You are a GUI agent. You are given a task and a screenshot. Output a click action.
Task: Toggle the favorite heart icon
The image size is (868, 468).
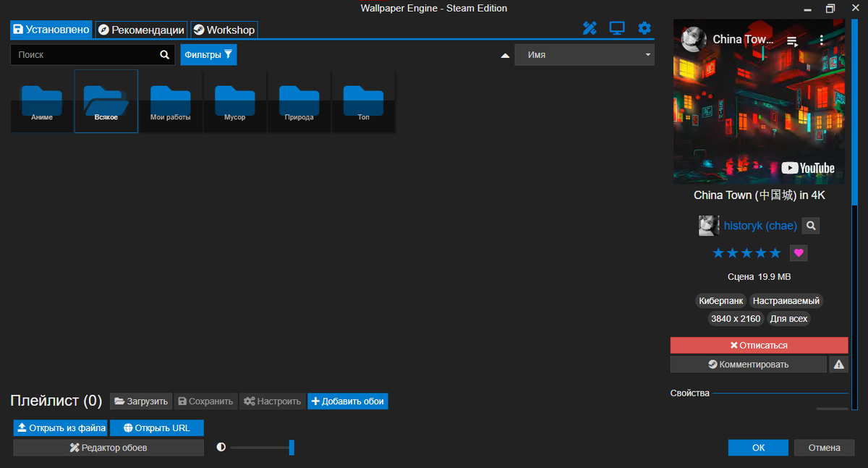[x=799, y=253]
